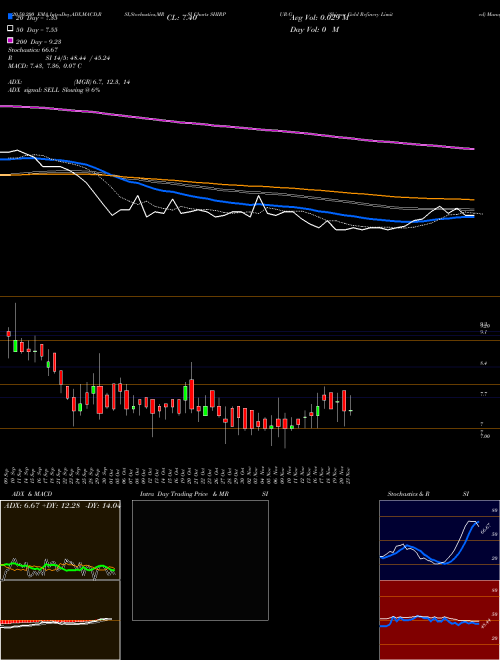Click the white 50 Day legend swatch
The height and width of the screenshot is (660, 500).
coord(10,29)
